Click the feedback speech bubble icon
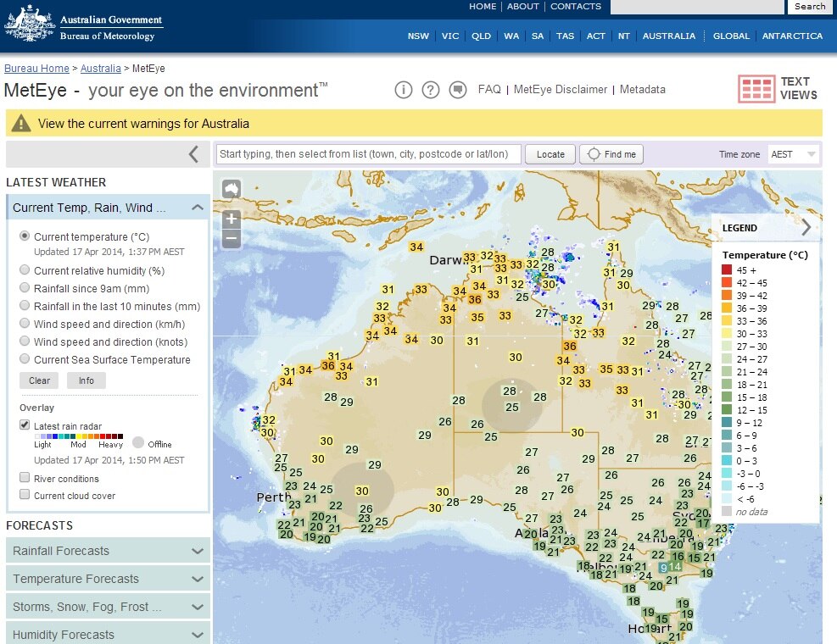 458,89
